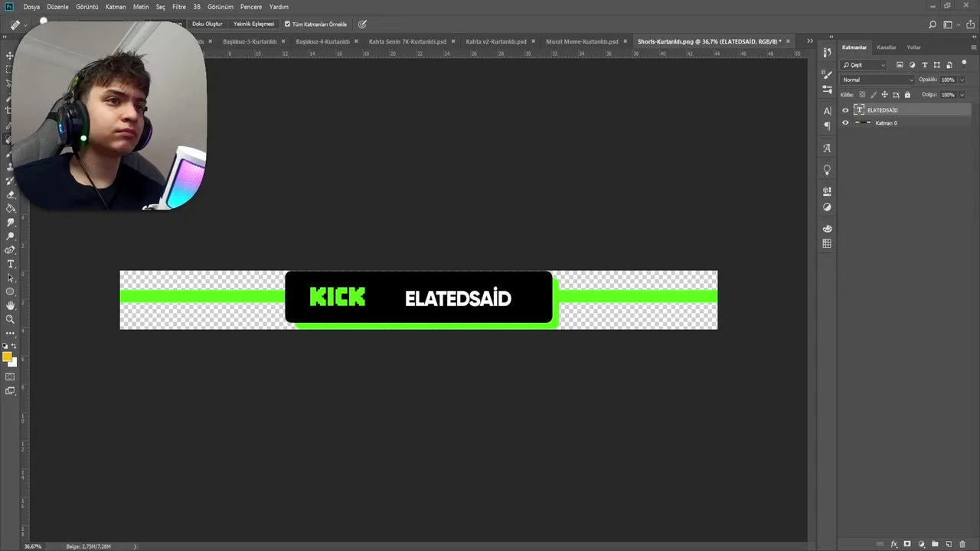Screen dimensions: 980x551
Task: Create a new layer icon
Action: [949, 544]
